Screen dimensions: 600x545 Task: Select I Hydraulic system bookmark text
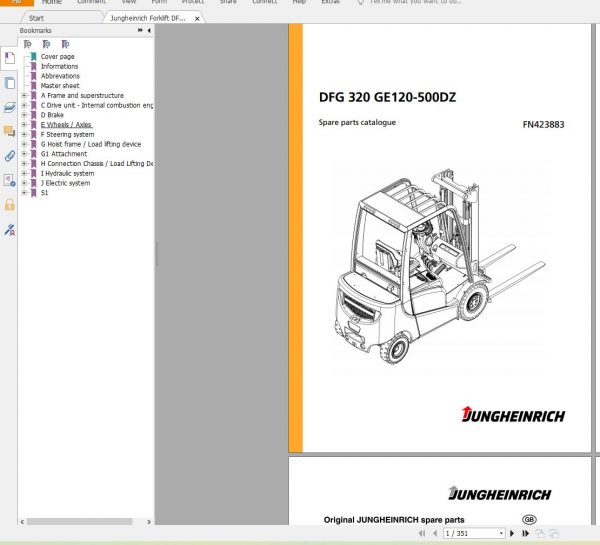[67, 173]
